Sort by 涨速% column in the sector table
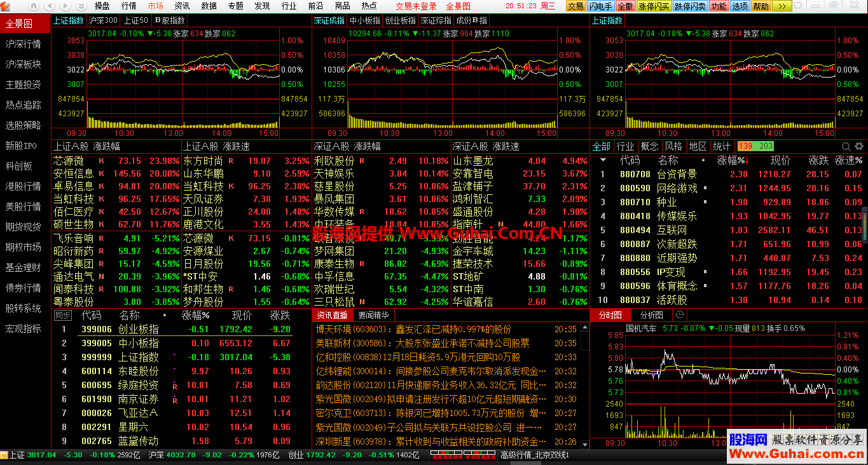Viewport: 868px width, 465px height. coord(849,160)
